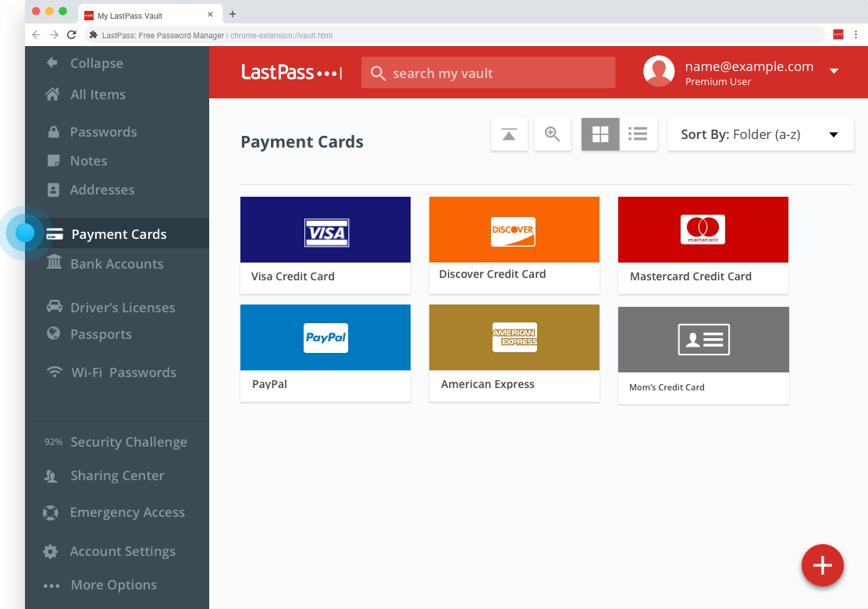Expand the account menu dropdown arrow
This screenshot has width=868, height=609.
834,71
